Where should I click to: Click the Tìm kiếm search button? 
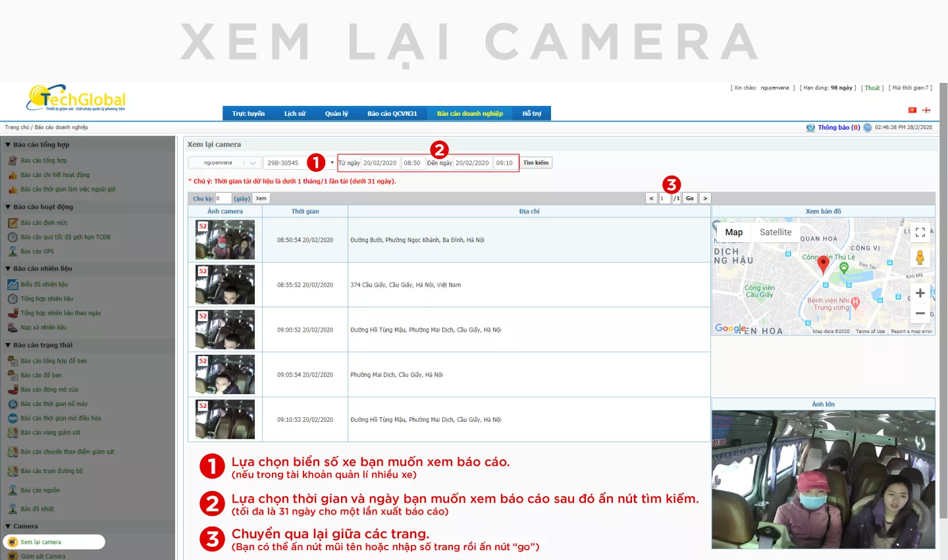coord(536,163)
